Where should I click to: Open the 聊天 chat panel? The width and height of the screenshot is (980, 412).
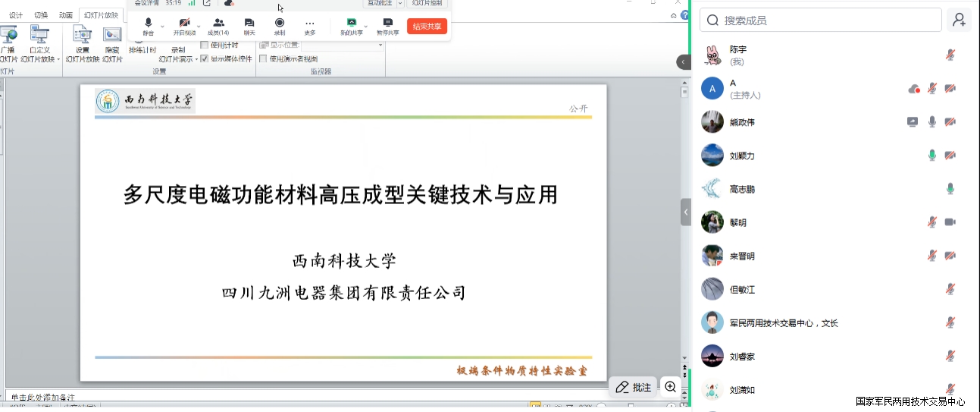point(249,26)
